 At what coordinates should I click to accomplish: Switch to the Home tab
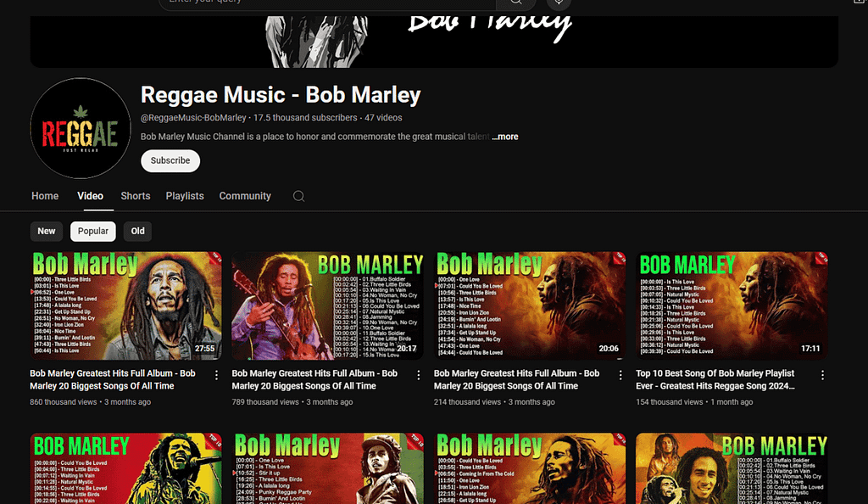click(45, 196)
